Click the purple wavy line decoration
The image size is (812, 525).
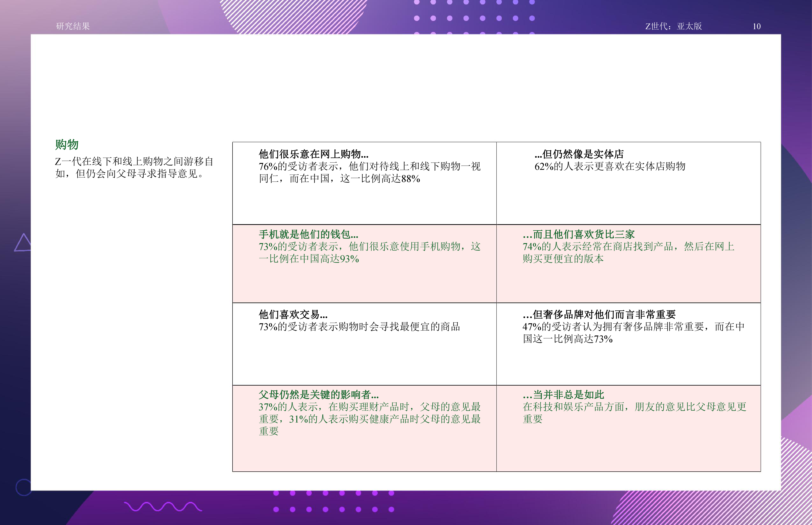point(163,507)
